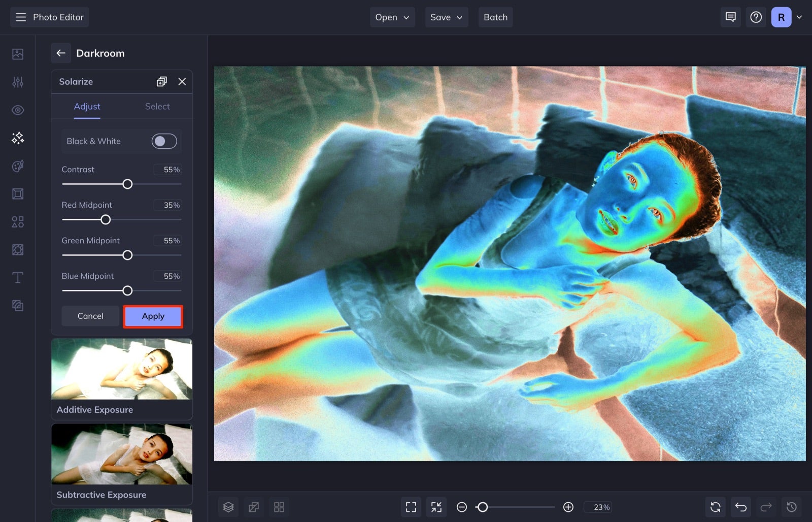
Task: Undo the last edit
Action: [x=740, y=507]
